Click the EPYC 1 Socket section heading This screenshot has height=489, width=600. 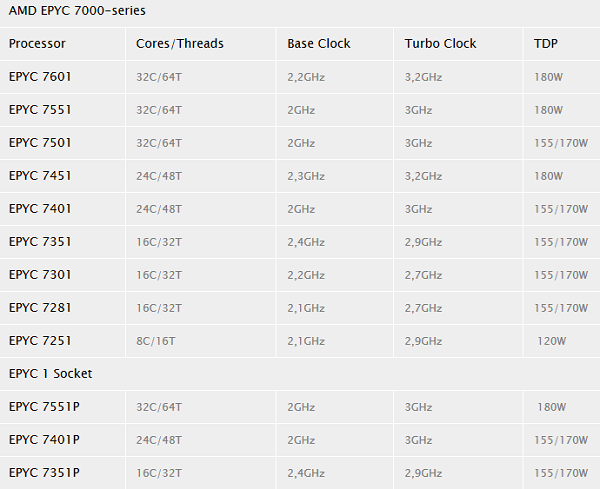50,374
